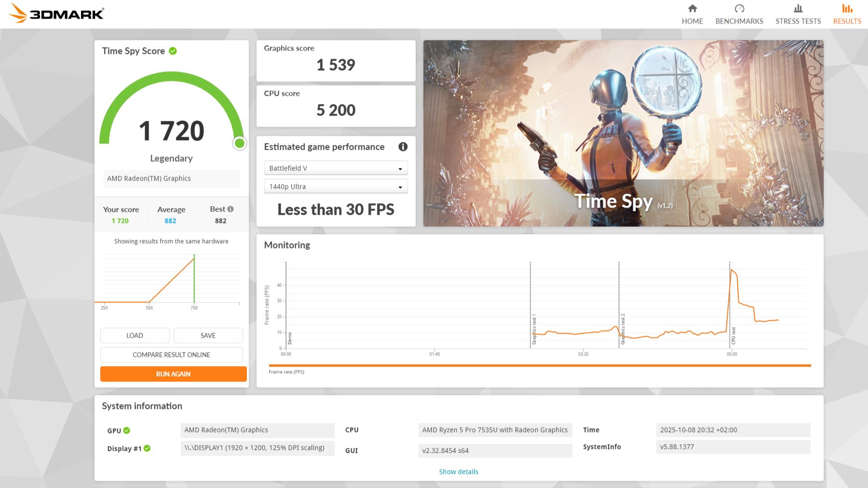Click the Time Spy artwork image
Viewport: 868px width, 488px height.
click(x=623, y=133)
